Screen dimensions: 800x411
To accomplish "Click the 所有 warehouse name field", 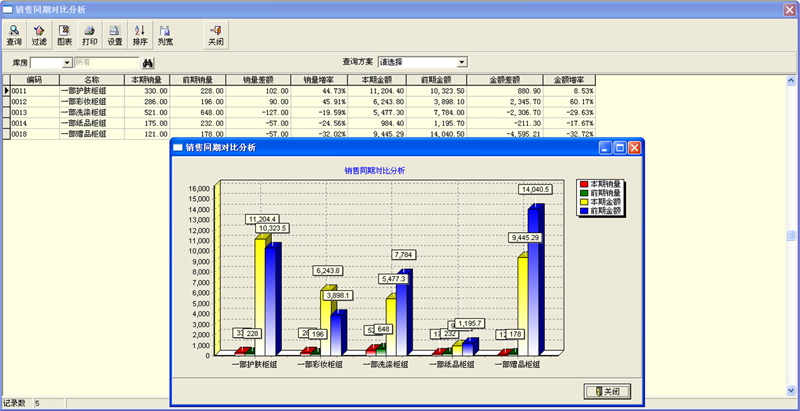I will click(x=106, y=63).
